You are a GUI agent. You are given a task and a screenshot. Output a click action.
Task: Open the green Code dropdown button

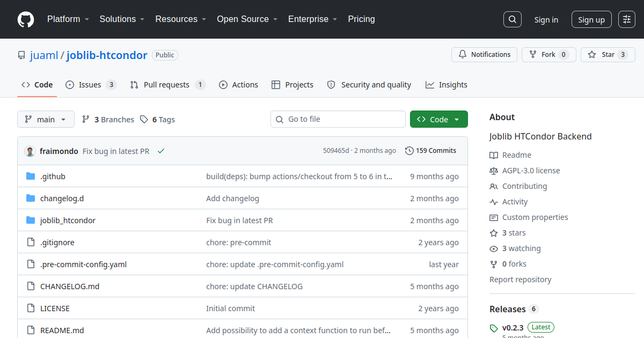[x=439, y=119]
